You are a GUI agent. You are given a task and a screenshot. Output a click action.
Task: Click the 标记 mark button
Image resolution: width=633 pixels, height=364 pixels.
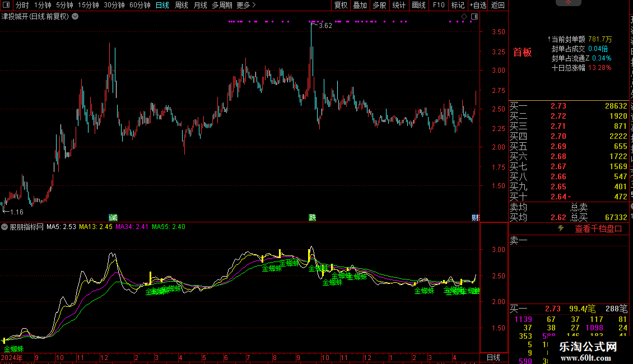click(x=458, y=5)
